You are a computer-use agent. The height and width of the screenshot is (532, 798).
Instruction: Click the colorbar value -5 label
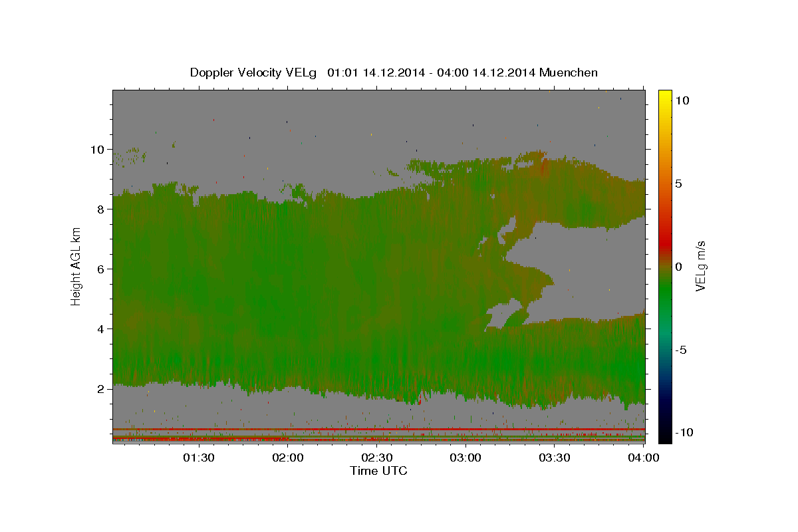(682, 350)
